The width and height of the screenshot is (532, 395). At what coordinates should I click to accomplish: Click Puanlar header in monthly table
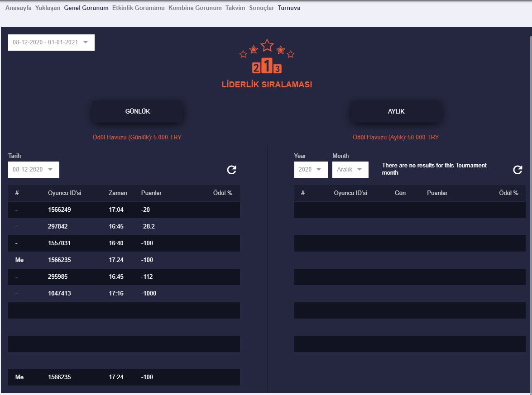point(437,193)
